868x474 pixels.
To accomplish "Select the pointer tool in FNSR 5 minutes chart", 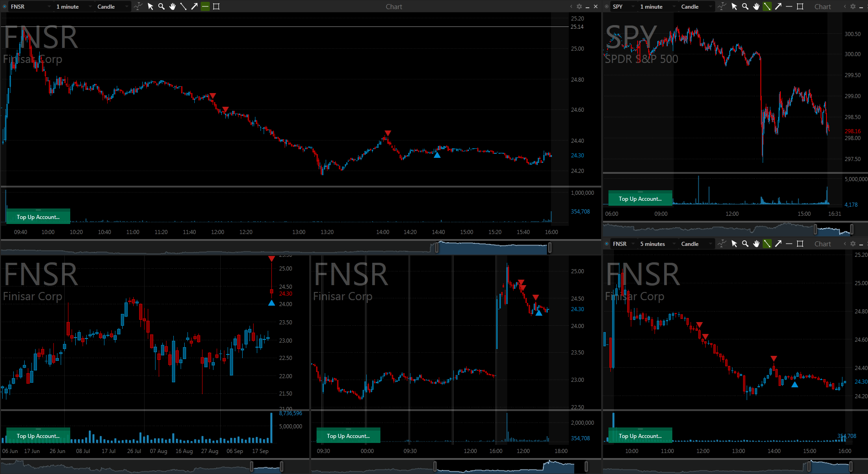I will click(734, 244).
